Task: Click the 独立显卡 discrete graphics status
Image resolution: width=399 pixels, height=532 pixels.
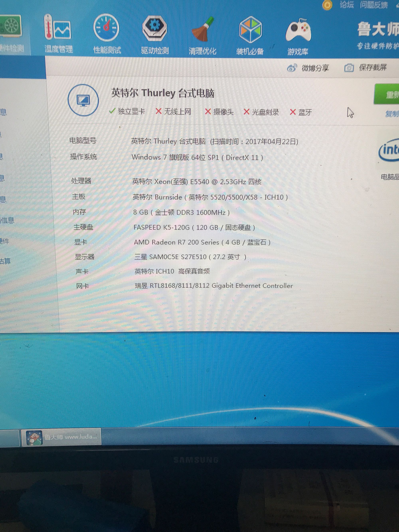Action: pos(127,111)
